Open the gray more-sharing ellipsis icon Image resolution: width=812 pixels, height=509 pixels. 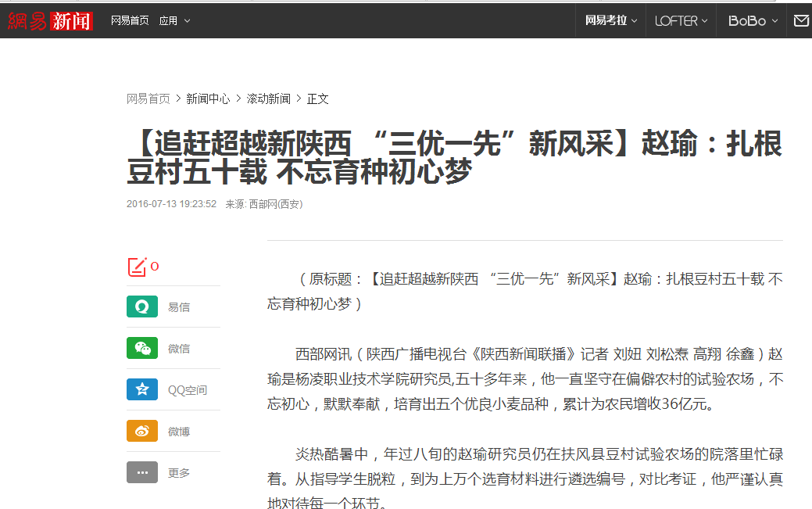click(x=141, y=473)
